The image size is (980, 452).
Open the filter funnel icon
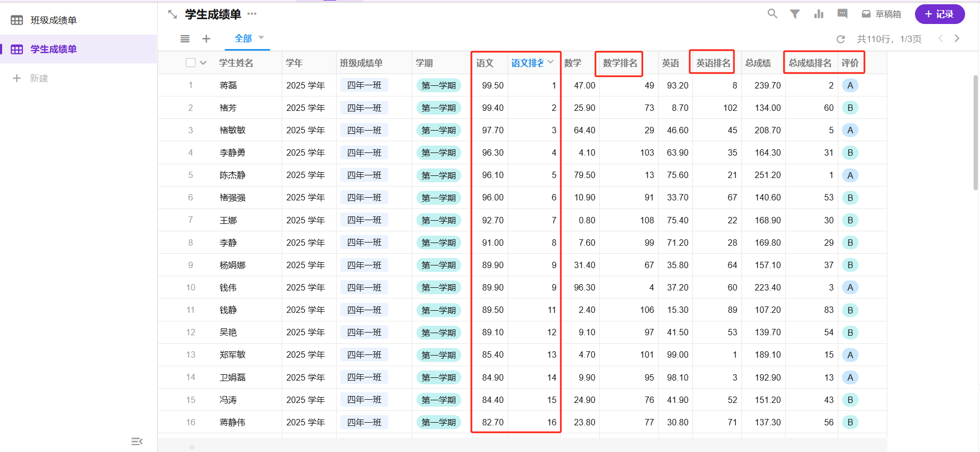tap(795, 14)
